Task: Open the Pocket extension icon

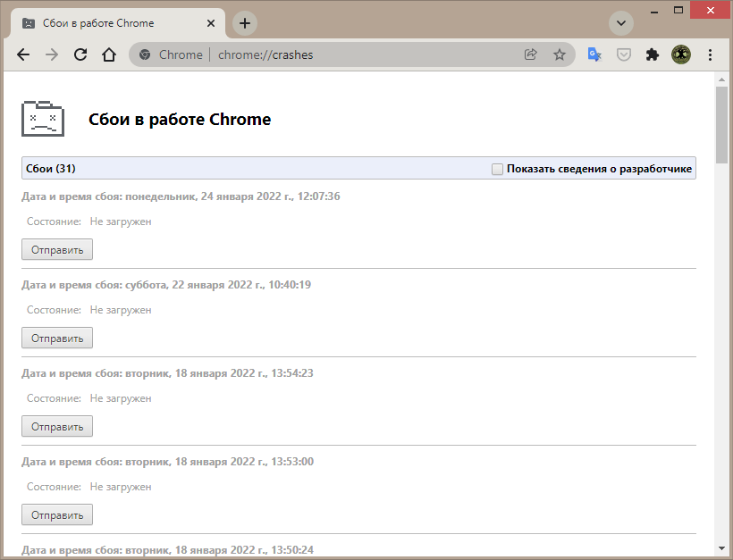Action: click(624, 54)
